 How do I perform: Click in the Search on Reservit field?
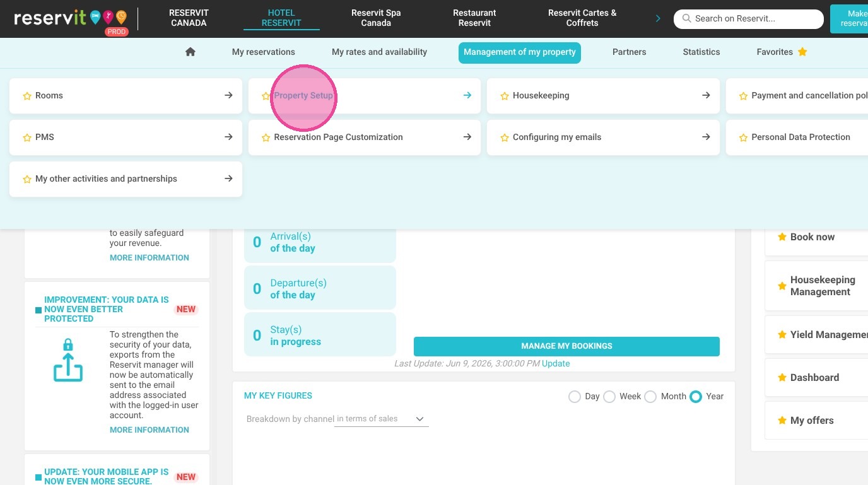749,19
